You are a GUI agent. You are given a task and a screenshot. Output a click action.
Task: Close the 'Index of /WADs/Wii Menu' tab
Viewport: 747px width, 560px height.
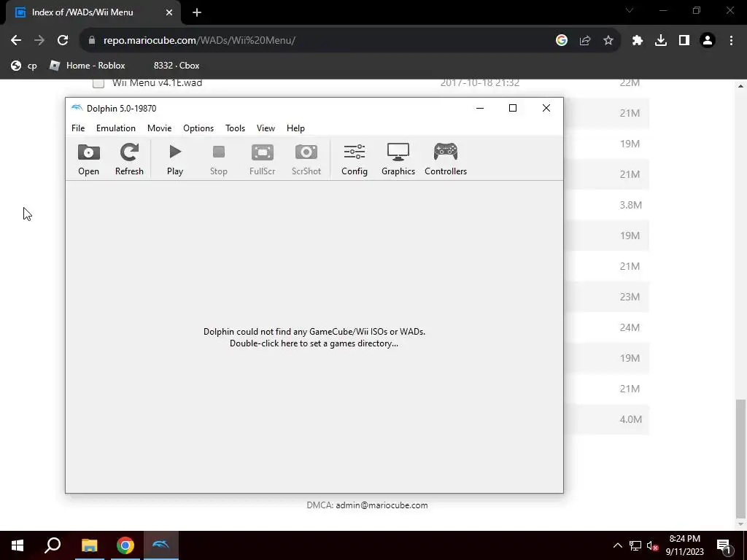169,12
